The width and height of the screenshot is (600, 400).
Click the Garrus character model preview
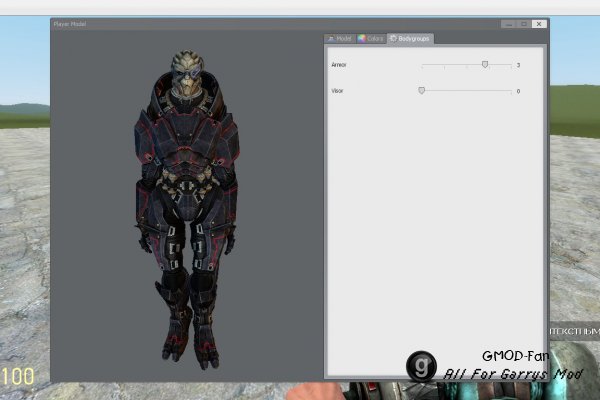(187, 209)
